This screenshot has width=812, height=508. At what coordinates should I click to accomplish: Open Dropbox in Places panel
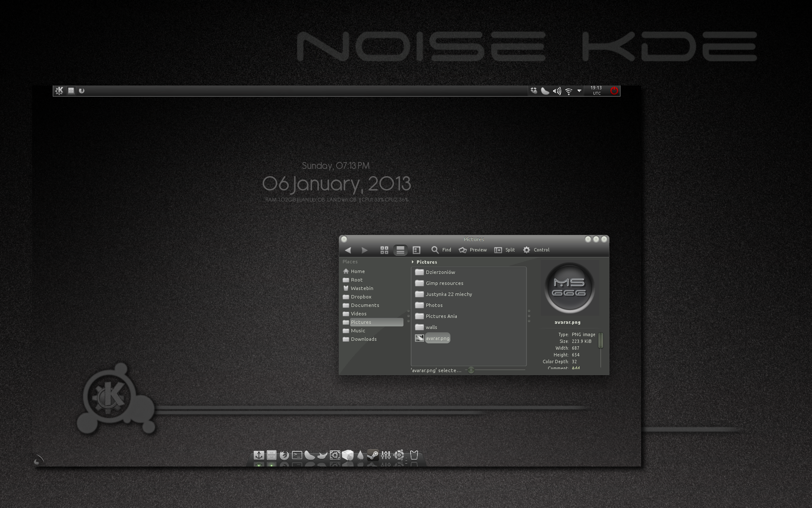point(373,297)
